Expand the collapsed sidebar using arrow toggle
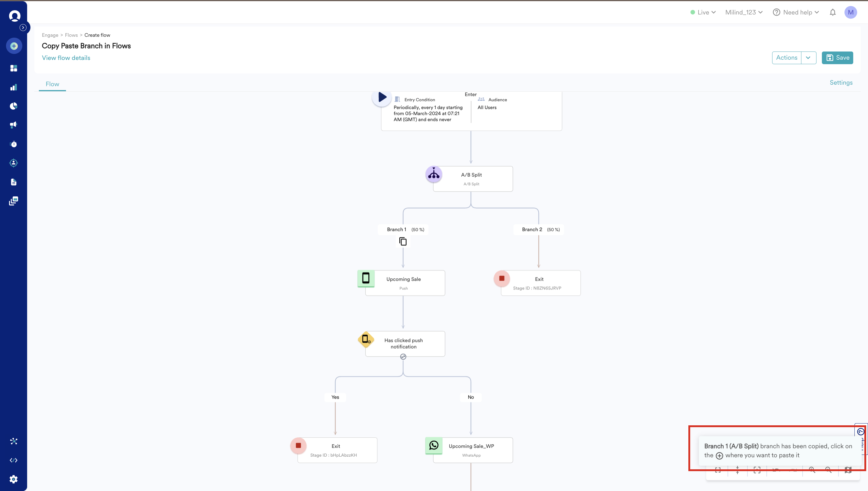This screenshot has width=868, height=491. click(23, 28)
